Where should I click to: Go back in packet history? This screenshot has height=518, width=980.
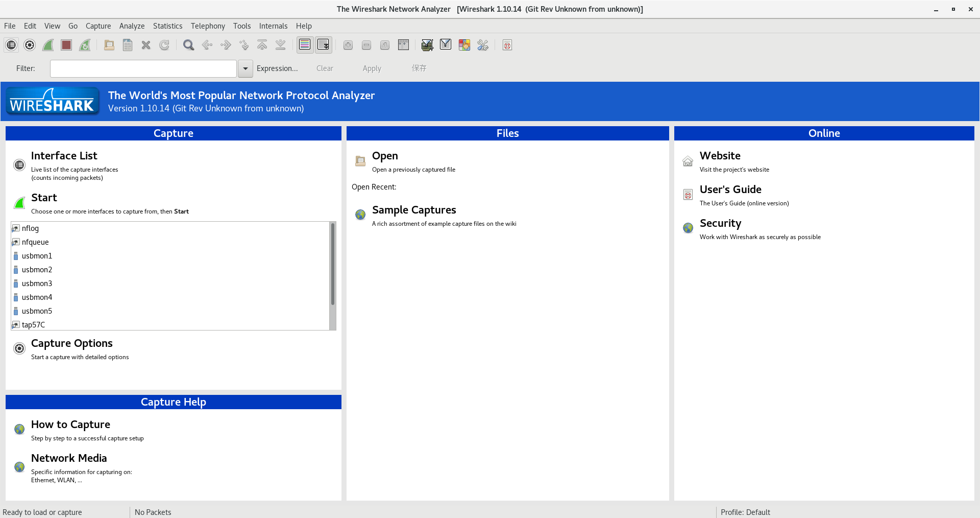tap(207, 45)
